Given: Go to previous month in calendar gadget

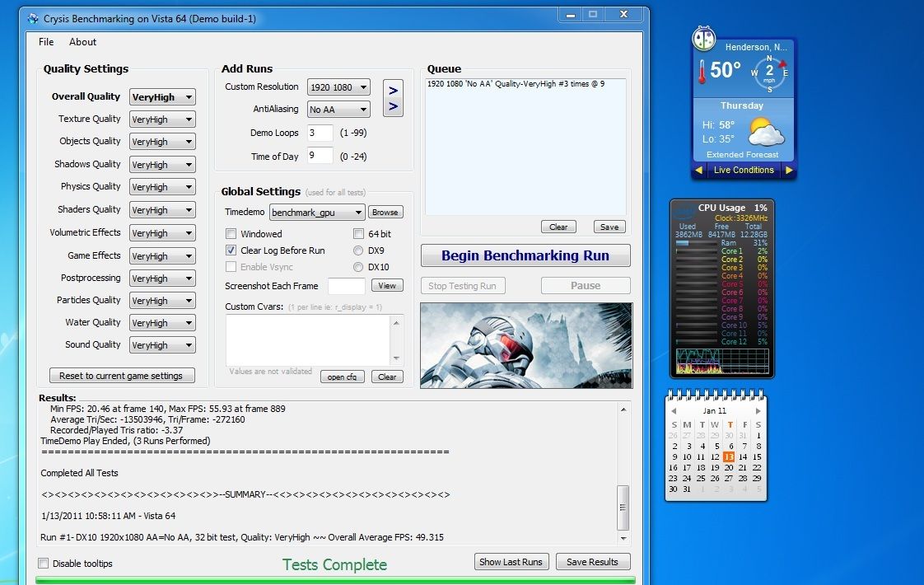Looking at the screenshot, I should pos(674,411).
